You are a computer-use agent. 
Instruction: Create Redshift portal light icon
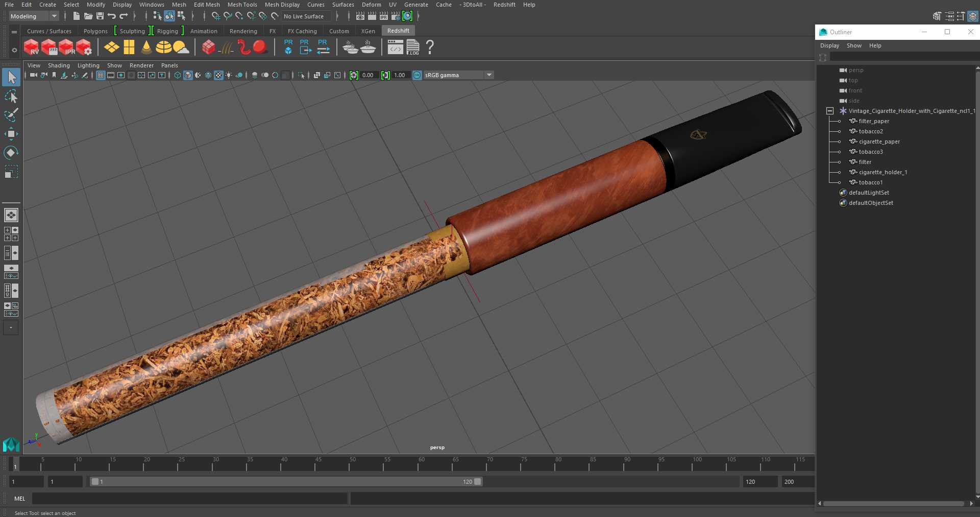129,48
